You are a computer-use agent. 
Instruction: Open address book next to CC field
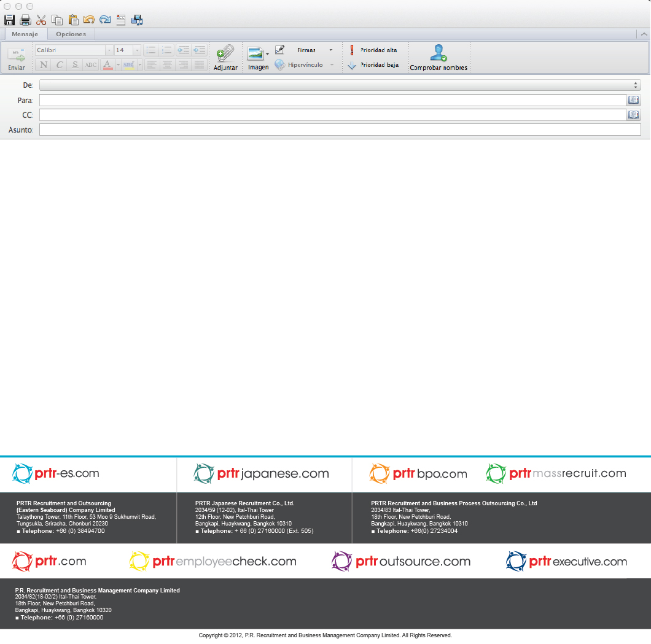(x=633, y=115)
